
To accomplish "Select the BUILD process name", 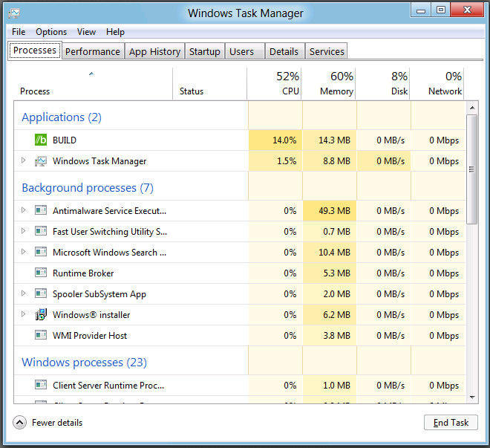I will click(x=65, y=140).
